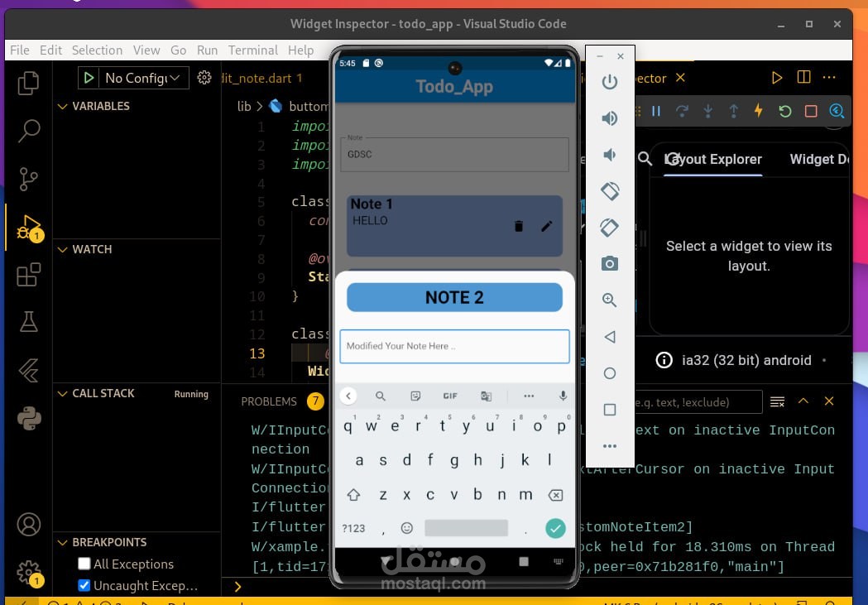
Task: Collapse keyboard toolbar with the back chevron
Action: point(348,396)
